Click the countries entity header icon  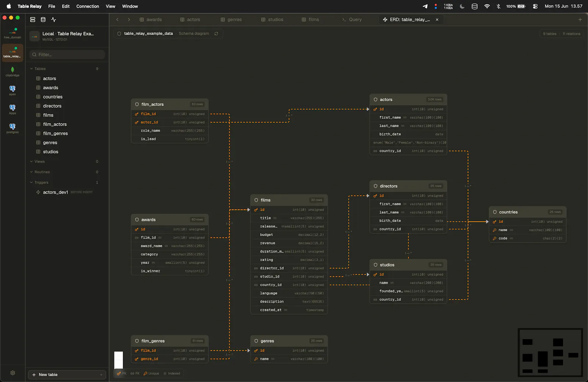click(x=495, y=212)
